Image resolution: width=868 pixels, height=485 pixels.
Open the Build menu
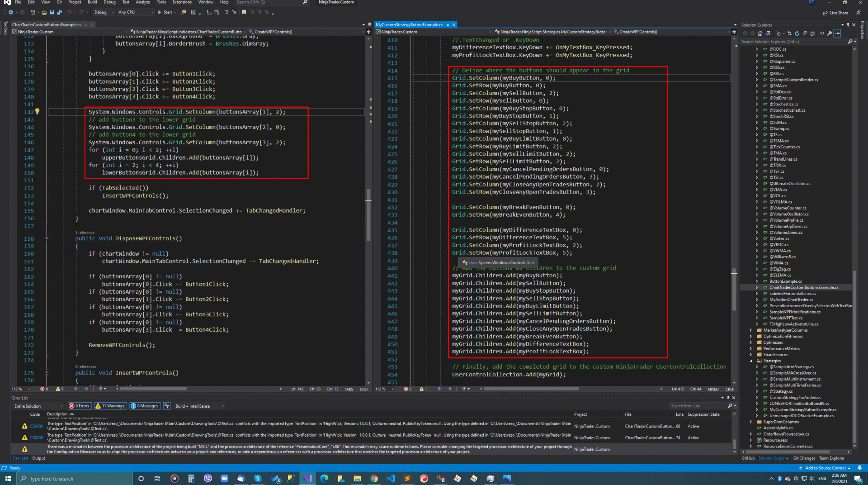click(x=92, y=2)
